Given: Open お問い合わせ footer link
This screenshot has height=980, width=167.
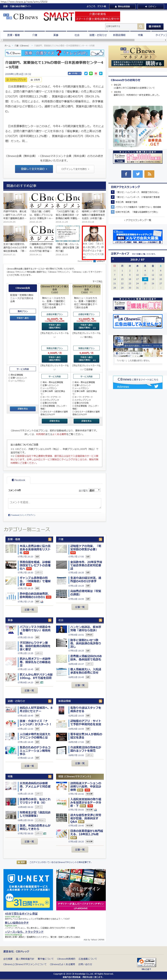Looking at the screenshot, I should 85,964.
